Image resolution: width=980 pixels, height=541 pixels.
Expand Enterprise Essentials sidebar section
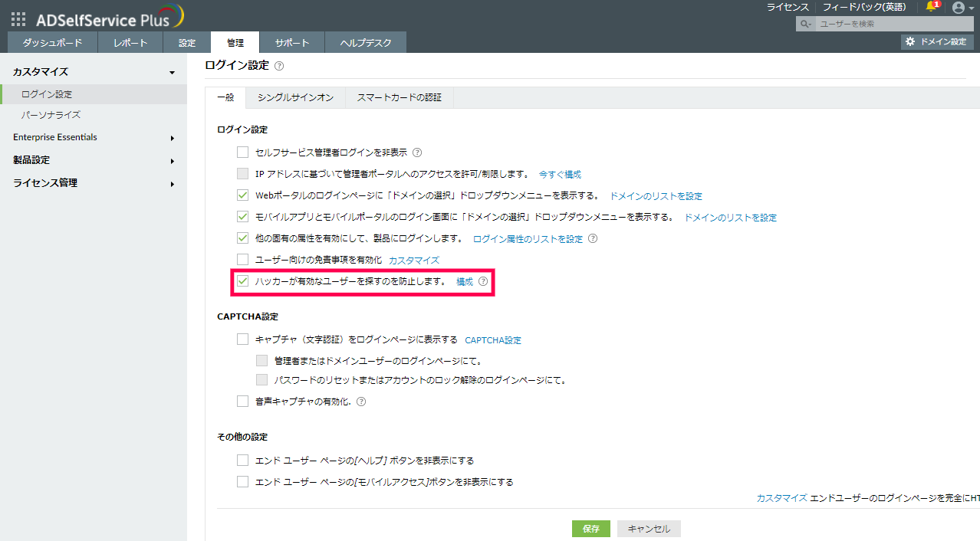coord(173,138)
